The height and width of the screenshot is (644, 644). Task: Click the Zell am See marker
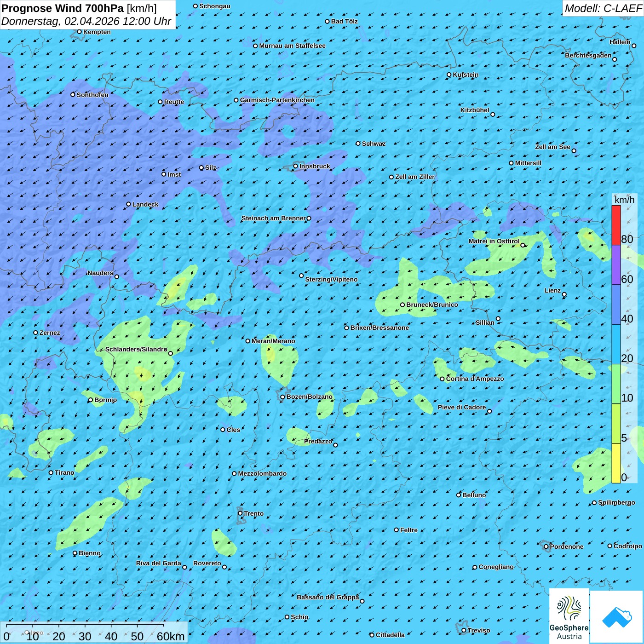pos(574,150)
